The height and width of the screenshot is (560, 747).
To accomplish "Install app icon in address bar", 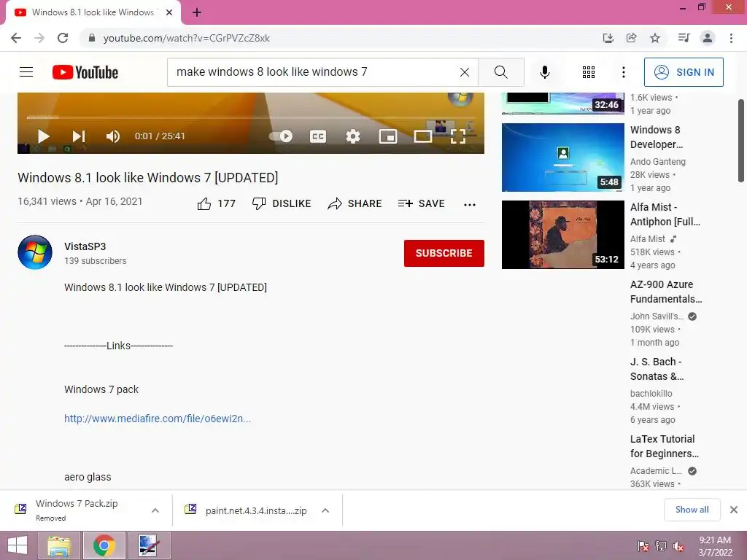I will (x=608, y=38).
